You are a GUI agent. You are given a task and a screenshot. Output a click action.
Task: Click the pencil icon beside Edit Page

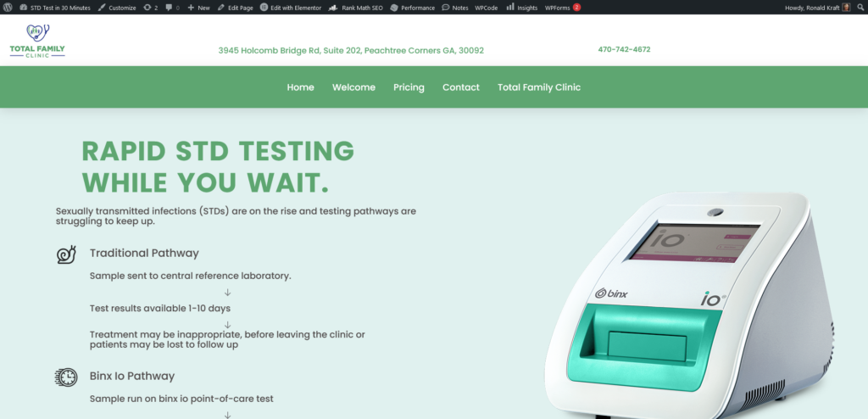[x=221, y=8]
